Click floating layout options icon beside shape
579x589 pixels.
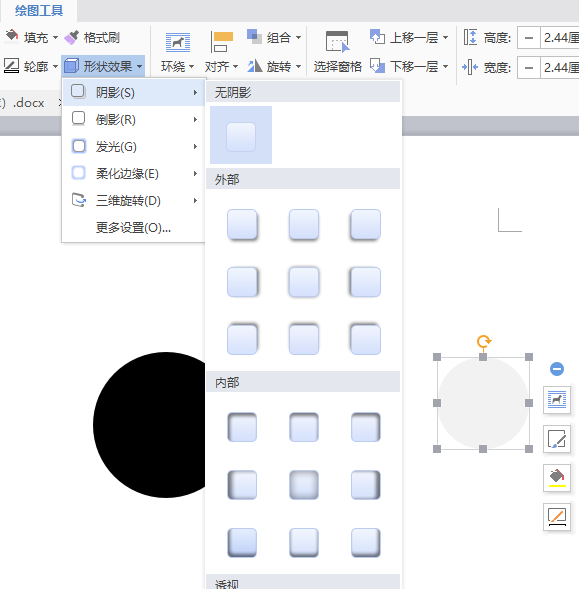point(557,400)
